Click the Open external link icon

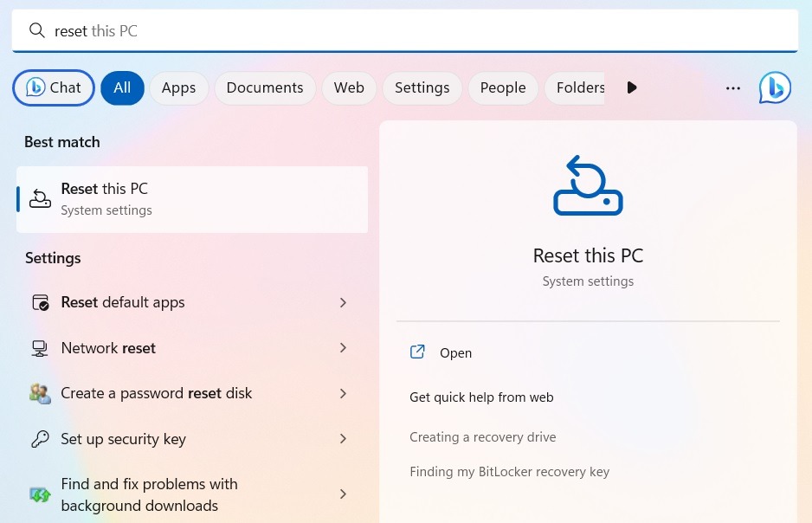tap(417, 352)
